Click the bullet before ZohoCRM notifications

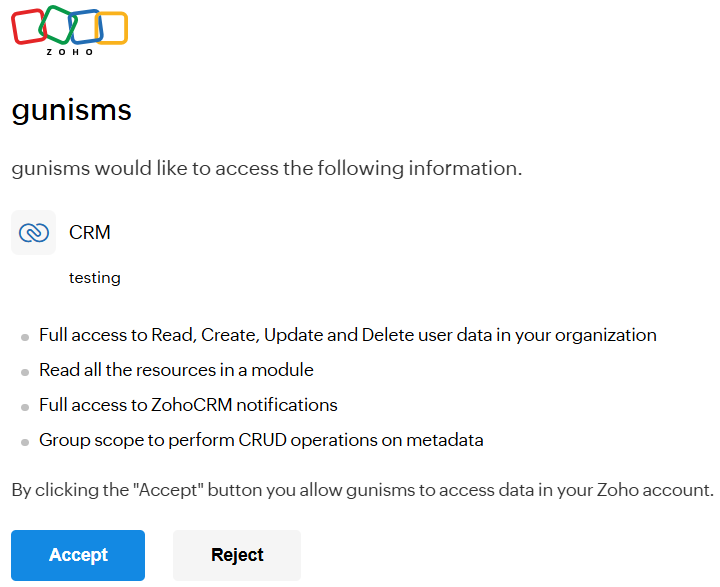(25, 407)
